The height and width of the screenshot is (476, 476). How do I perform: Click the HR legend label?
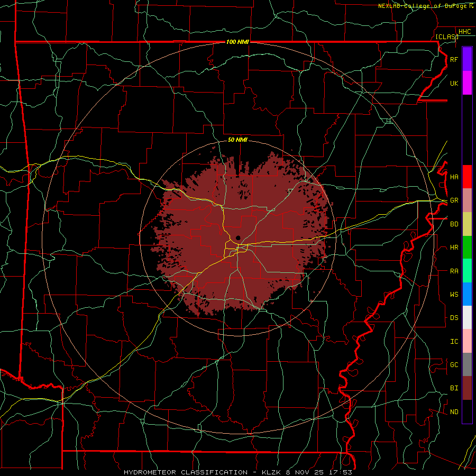pyautogui.click(x=454, y=248)
